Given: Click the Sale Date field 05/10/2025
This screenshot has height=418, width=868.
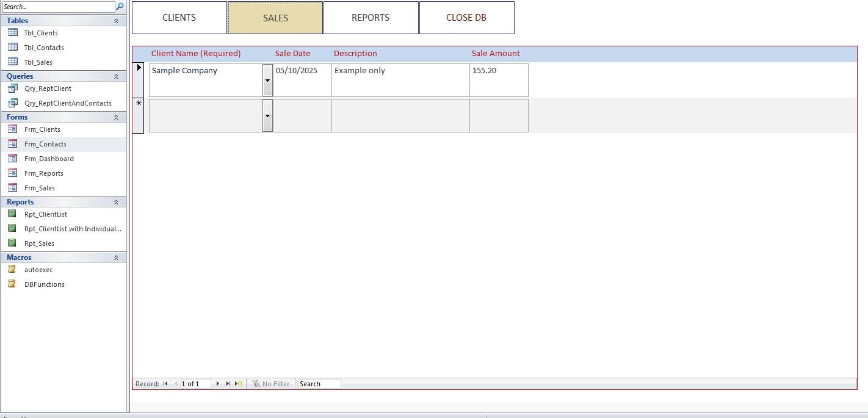Looking at the screenshot, I should pos(302,80).
